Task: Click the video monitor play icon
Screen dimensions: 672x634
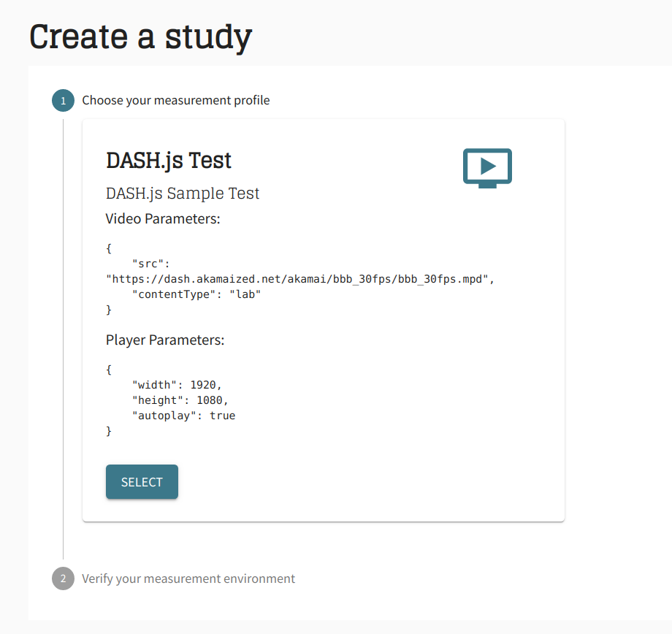Action: pyautogui.click(x=487, y=168)
